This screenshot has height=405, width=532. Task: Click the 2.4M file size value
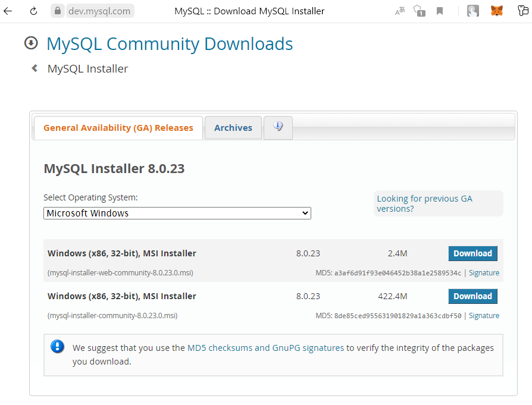398,253
